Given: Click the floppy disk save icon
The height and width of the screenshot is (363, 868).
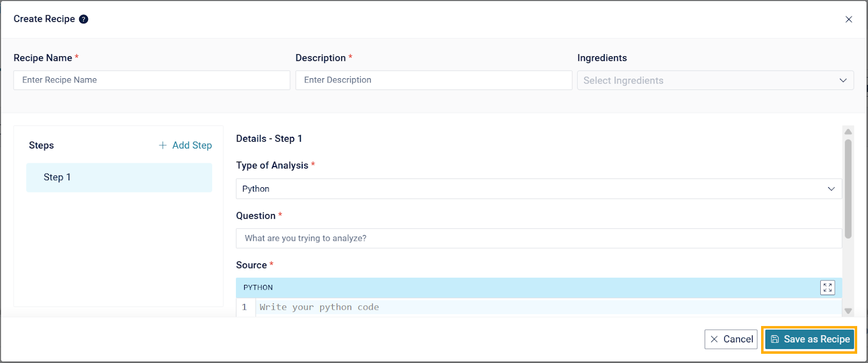Looking at the screenshot, I should click(x=775, y=339).
